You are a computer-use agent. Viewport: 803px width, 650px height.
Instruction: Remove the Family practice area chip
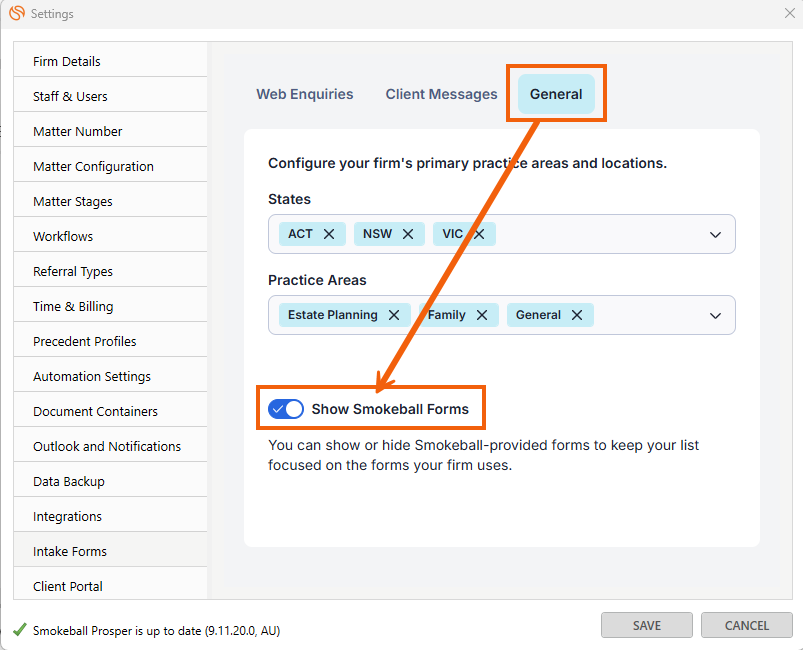[x=482, y=315]
